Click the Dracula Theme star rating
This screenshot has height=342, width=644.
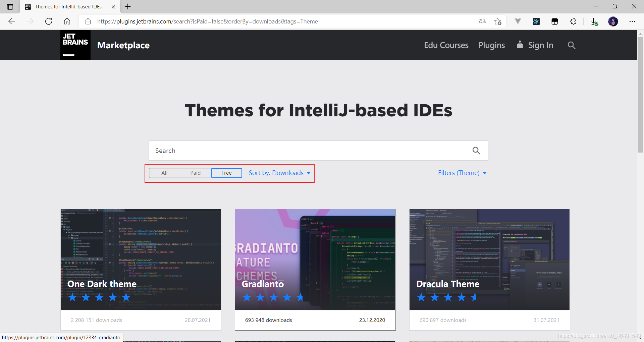point(447,297)
